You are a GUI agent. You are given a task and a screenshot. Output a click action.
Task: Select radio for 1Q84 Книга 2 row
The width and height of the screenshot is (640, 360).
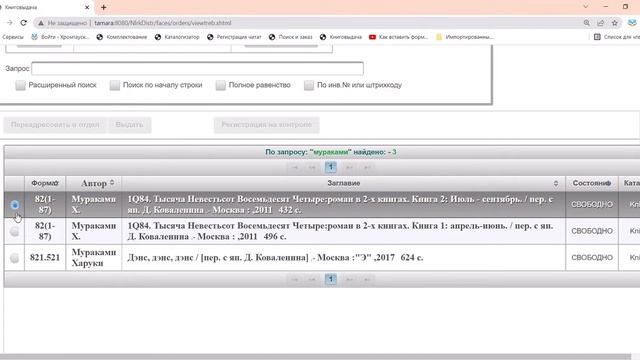point(15,204)
